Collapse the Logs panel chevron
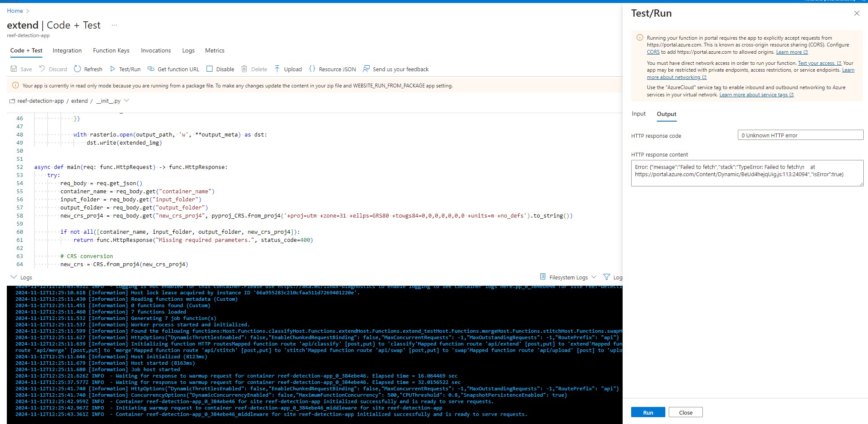The width and height of the screenshot is (868, 424). coord(13,277)
